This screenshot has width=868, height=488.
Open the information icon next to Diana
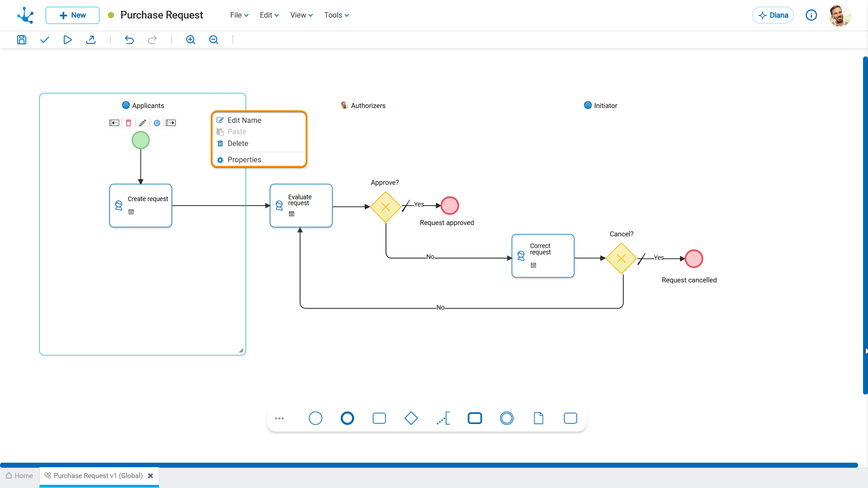[811, 15]
